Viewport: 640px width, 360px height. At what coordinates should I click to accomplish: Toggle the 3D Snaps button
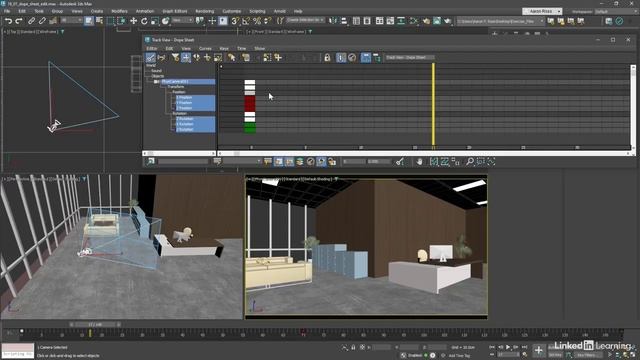pyautogui.click(x=235, y=21)
